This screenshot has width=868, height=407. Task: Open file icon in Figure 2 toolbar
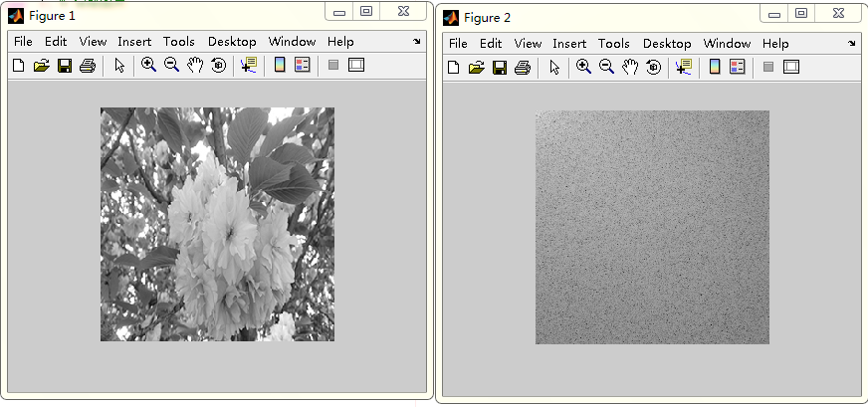(x=477, y=68)
